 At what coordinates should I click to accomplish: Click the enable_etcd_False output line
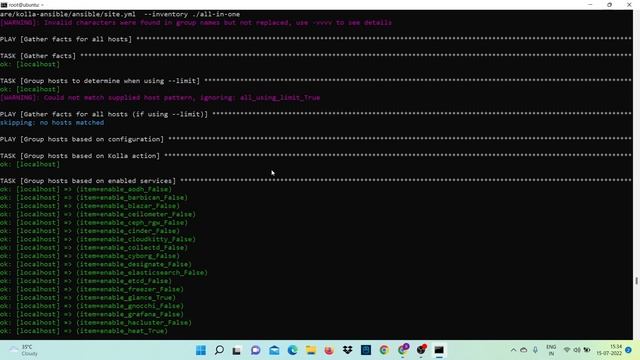[86, 281]
